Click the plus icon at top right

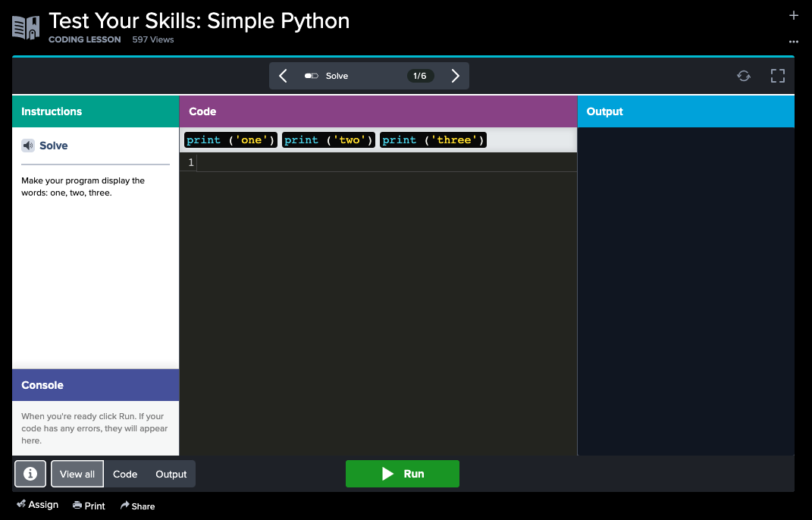tap(793, 15)
